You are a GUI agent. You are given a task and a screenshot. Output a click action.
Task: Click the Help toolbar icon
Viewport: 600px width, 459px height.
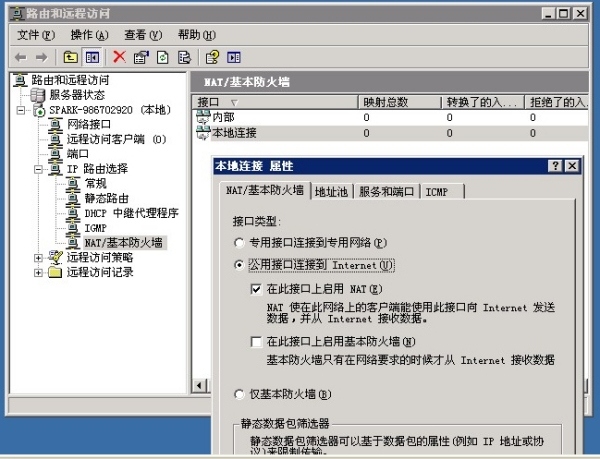pyautogui.click(x=212, y=57)
